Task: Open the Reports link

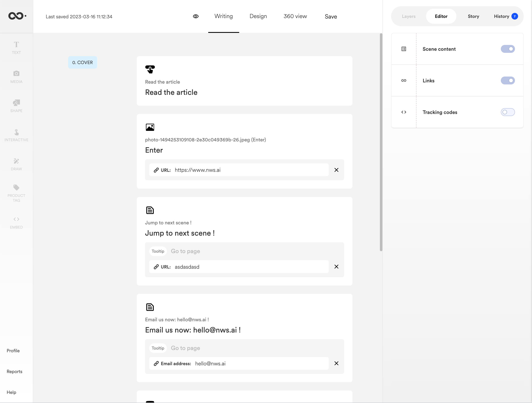Action: [14, 371]
